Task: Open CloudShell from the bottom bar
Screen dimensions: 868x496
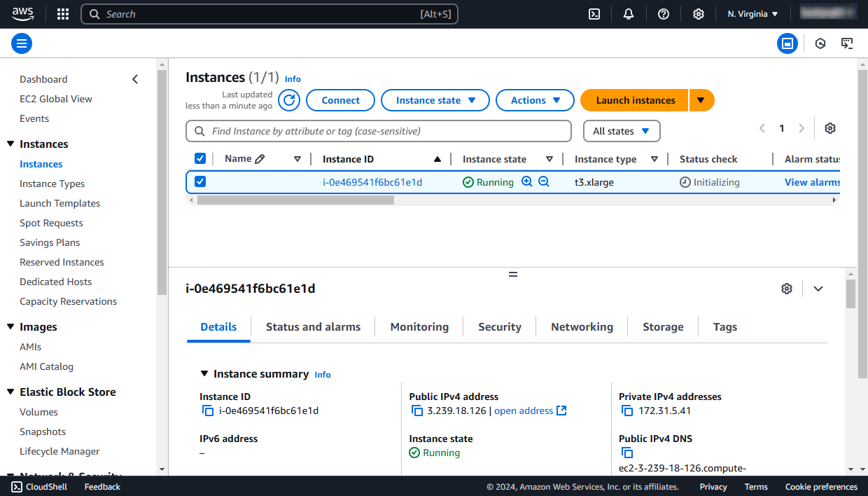Action: (38, 486)
